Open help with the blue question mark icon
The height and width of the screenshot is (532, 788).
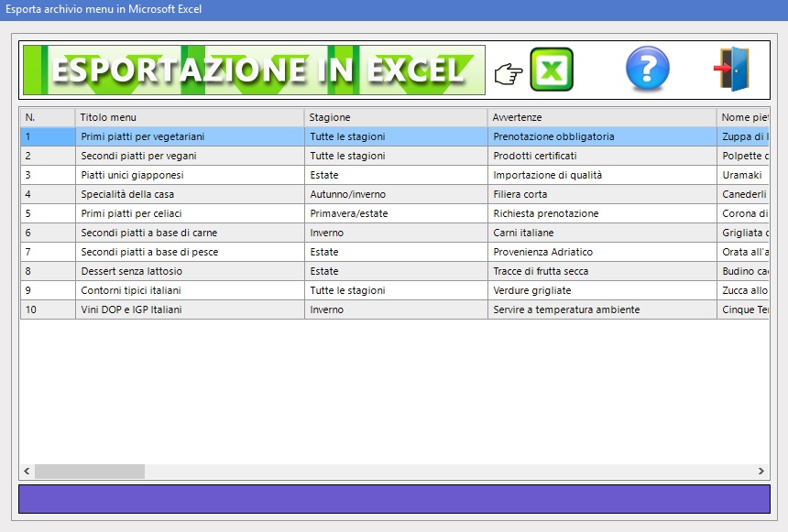(x=647, y=70)
